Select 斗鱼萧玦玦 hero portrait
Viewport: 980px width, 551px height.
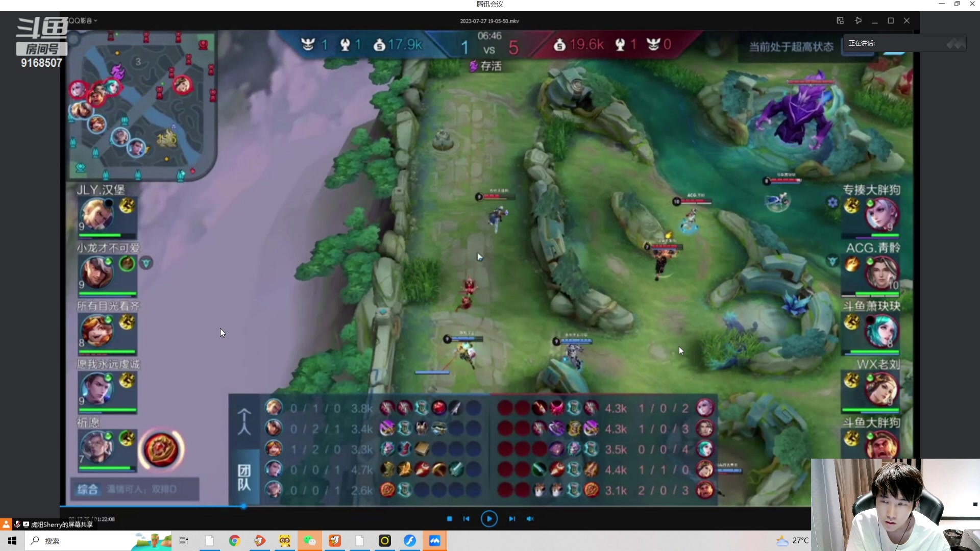pos(882,331)
